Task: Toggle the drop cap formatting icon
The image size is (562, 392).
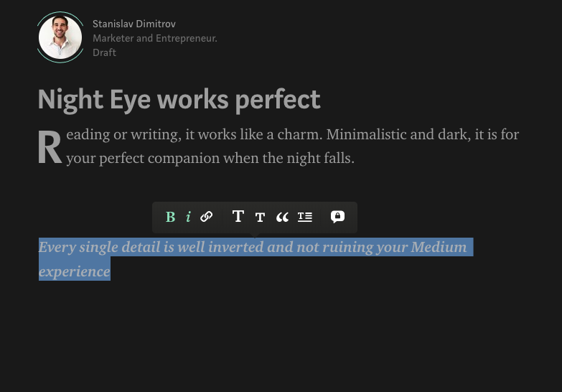Action: [x=305, y=217]
